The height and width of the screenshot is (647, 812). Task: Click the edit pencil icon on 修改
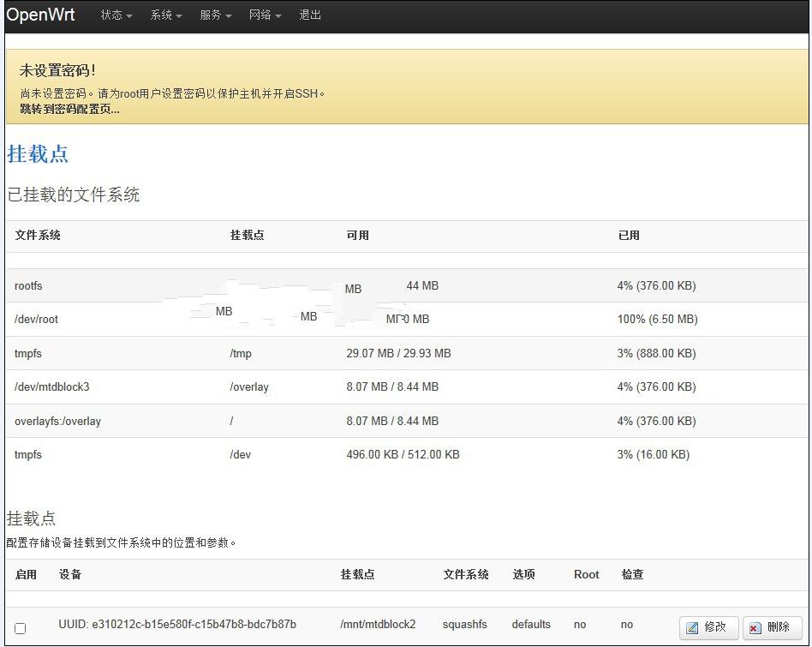[x=693, y=627]
